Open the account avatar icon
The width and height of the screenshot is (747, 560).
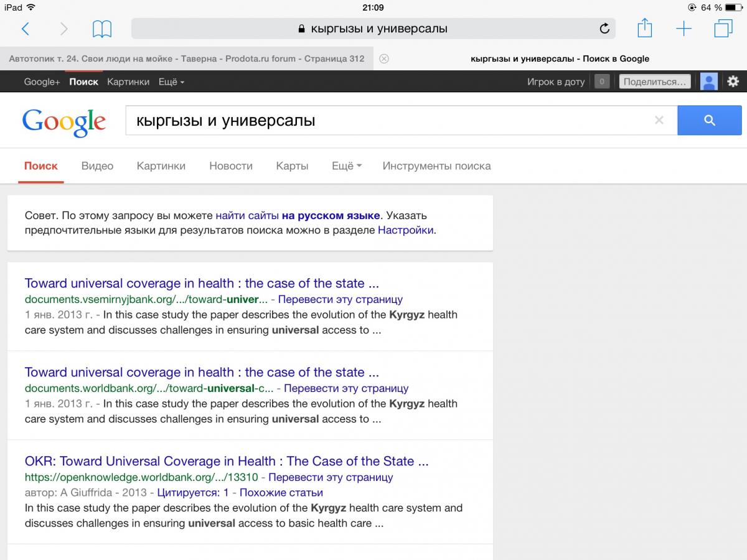coord(709,82)
